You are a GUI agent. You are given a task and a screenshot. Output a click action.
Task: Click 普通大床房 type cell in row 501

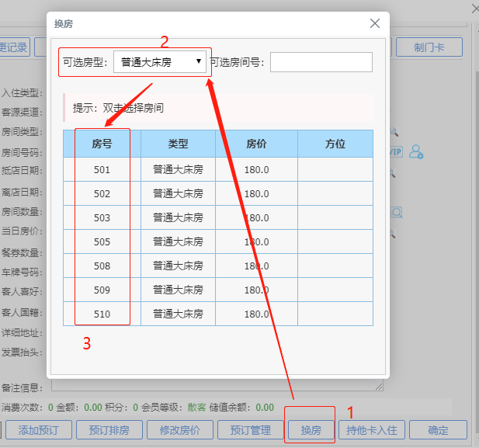178,169
